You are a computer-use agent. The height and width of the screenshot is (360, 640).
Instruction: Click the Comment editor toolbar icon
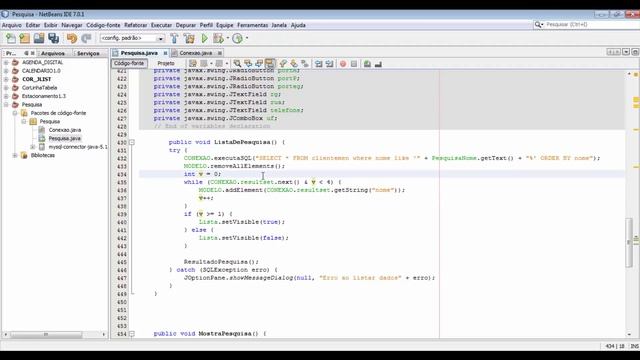367,64
